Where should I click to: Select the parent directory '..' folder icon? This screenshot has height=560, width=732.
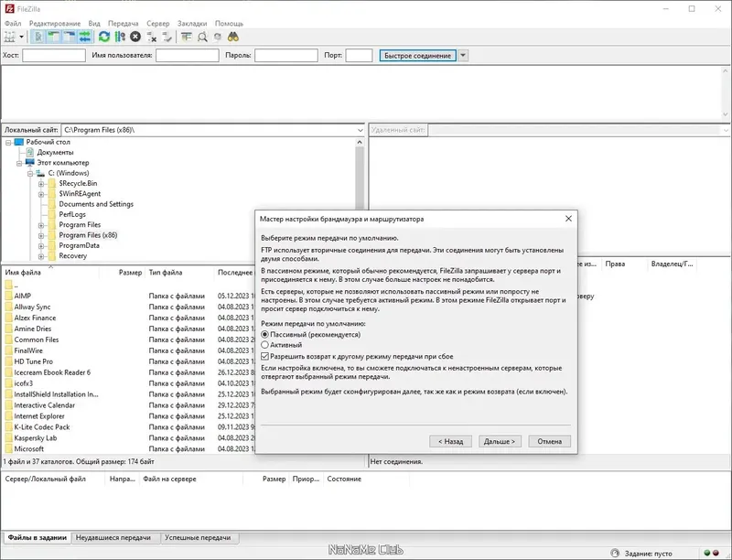(8, 285)
